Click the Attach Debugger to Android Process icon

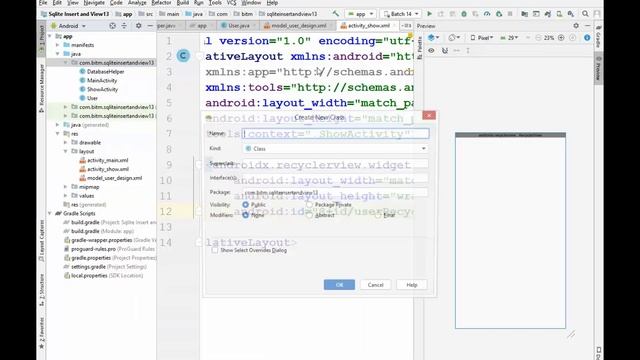(x=499, y=14)
